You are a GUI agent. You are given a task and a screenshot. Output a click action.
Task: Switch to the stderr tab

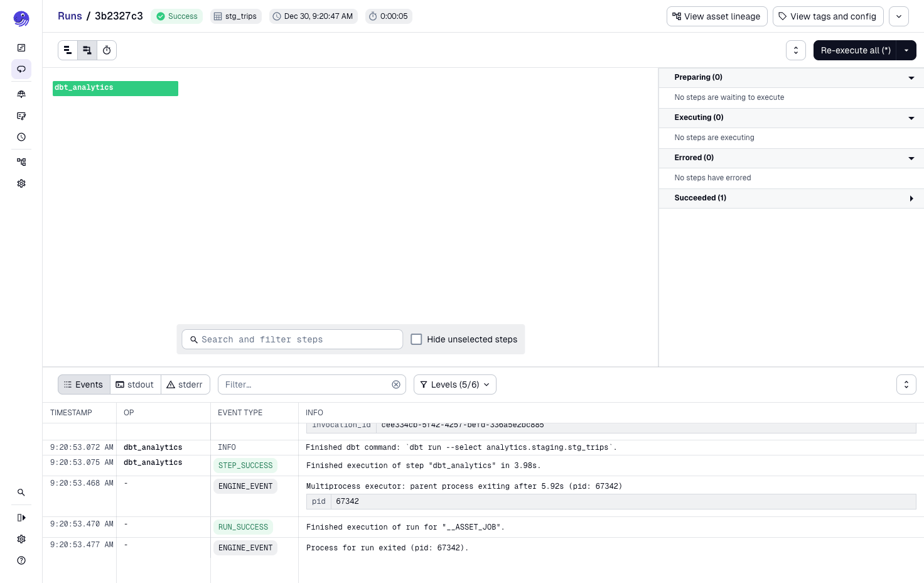pos(185,384)
